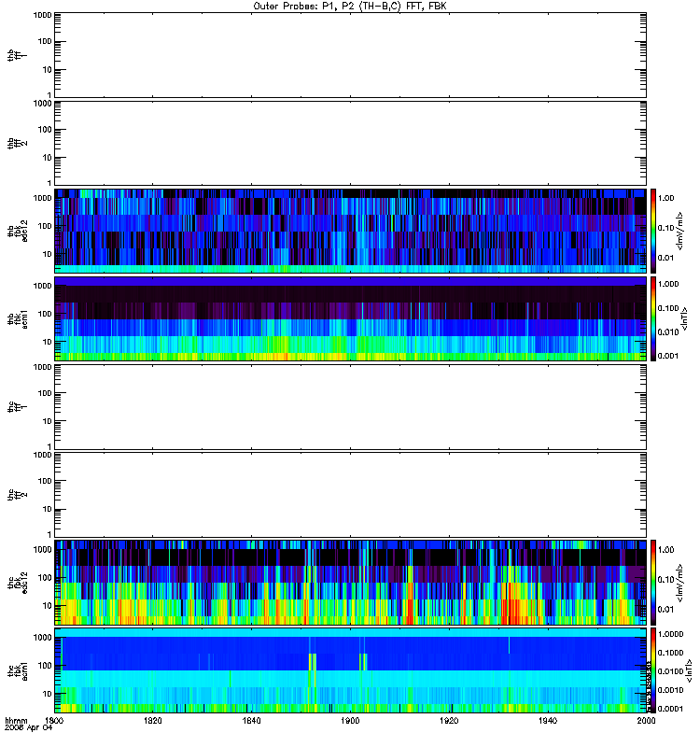700x747 pixels.
Task: Click the '0.0100' value on thc scm1 color bar
Action: click(670, 671)
